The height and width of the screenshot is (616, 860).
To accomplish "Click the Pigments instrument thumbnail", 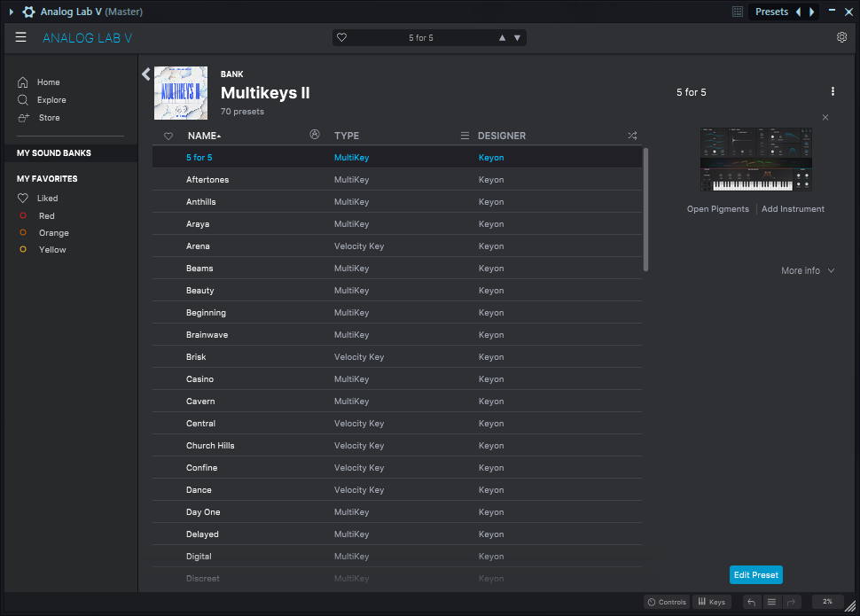I will (755, 160).
